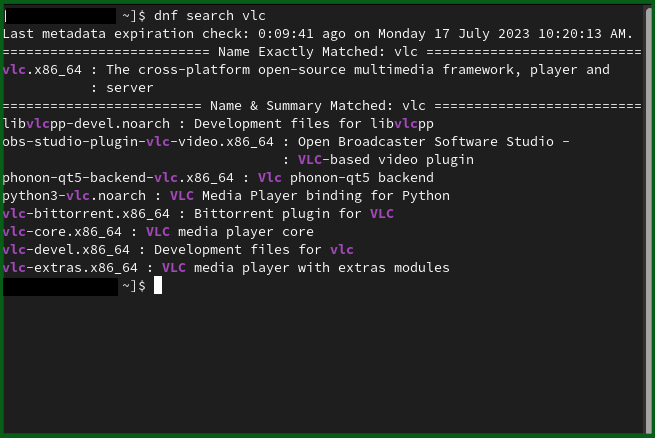
Task: Select the python3-vlc.noarch package name
Action: pos(74,196)
